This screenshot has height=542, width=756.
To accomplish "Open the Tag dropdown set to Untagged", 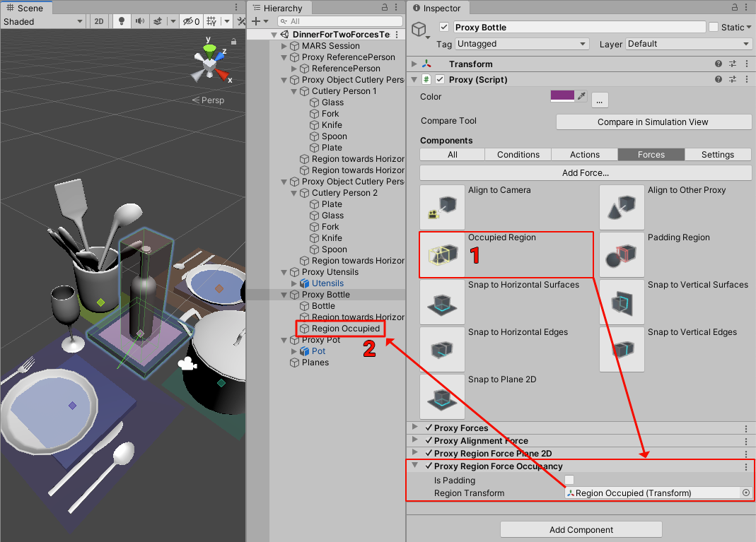I will point(522,44).
